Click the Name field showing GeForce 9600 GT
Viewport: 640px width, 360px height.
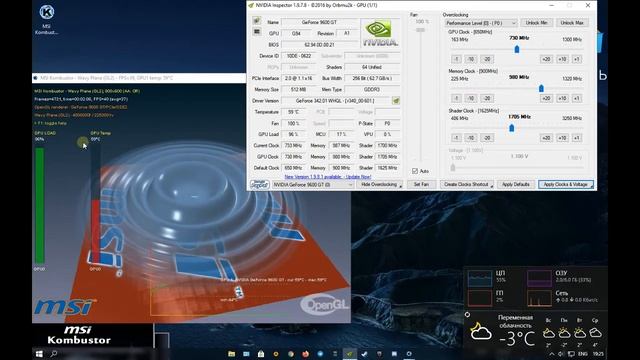pyautogui.click(x=319, y=22)
